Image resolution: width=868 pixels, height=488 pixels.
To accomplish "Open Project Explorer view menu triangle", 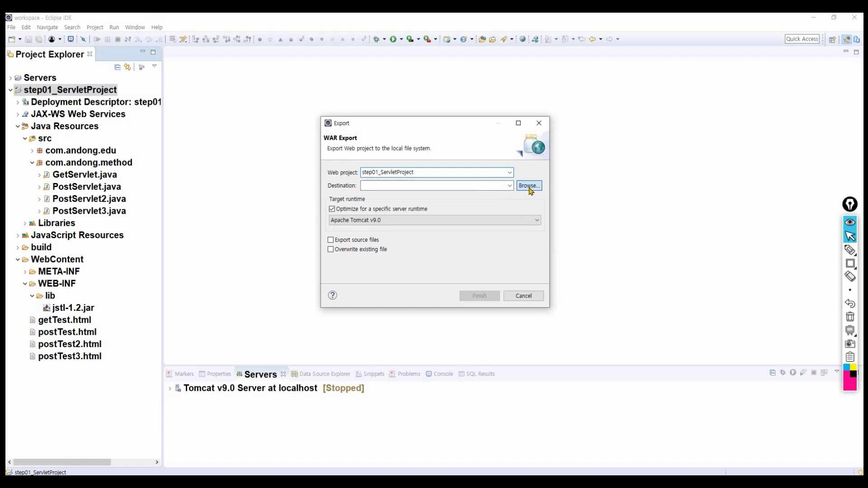I will coord(154,66).
